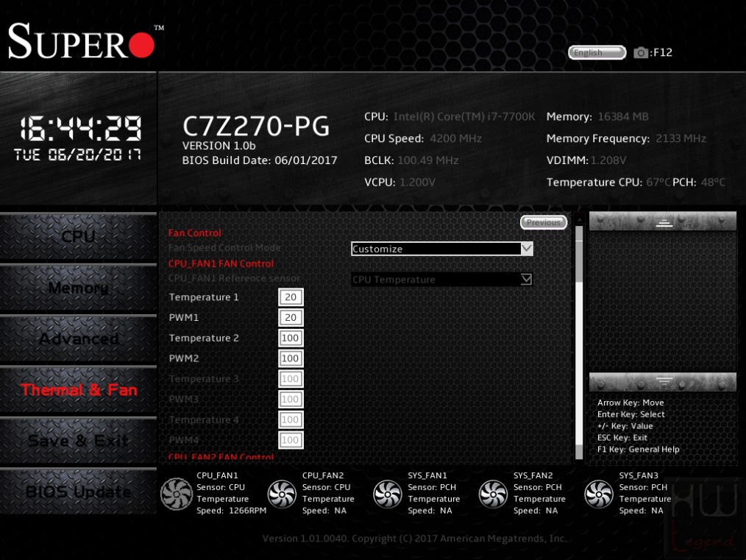The width and height of the screenshot is (746, 560).
Task: Click the +/- Key: Value hint
Action: tap(625, 426)
